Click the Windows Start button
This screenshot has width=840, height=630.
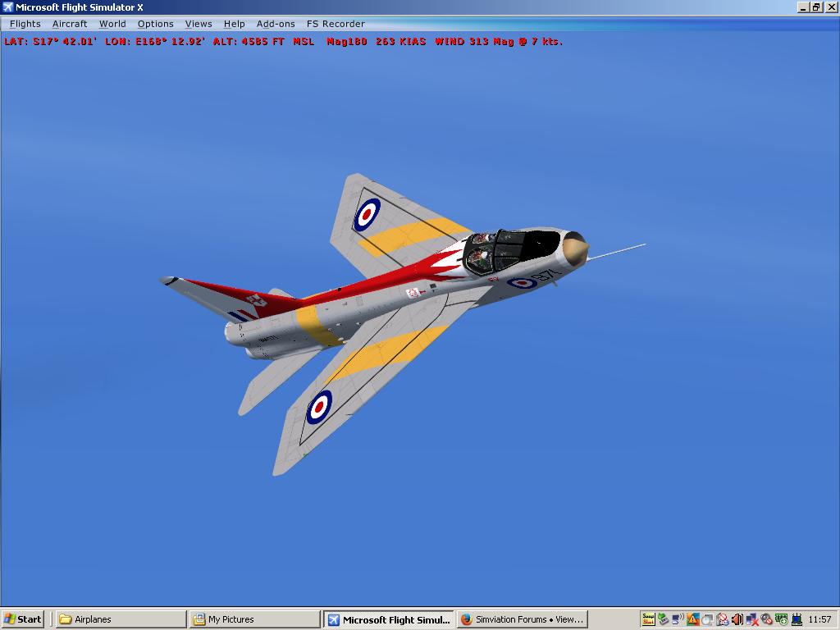(x=22, y=619)
